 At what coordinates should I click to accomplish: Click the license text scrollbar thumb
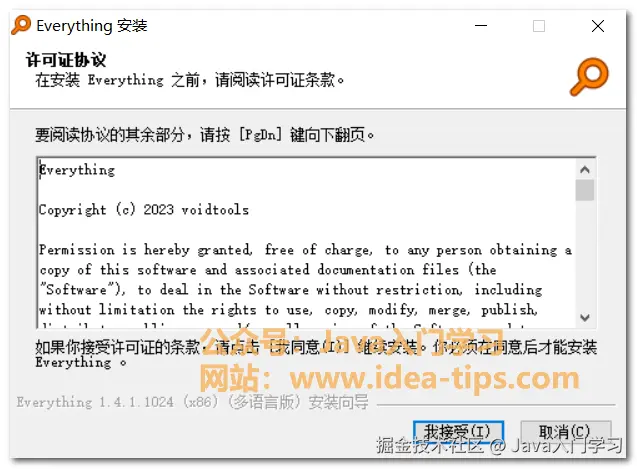pyautogui.click(x=585, y=190)
